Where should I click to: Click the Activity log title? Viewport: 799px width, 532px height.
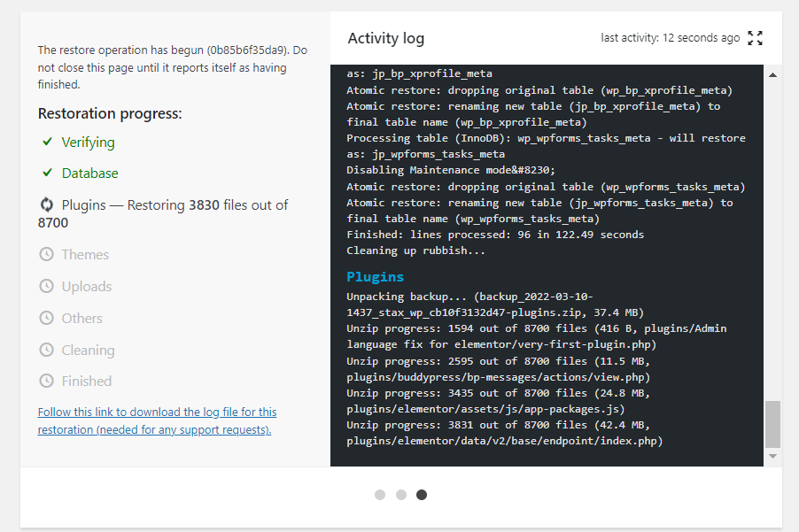(385, 38)
